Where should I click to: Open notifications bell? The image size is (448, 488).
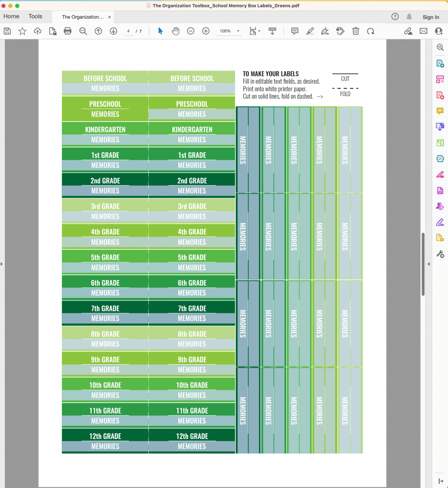tap(409, 17)
